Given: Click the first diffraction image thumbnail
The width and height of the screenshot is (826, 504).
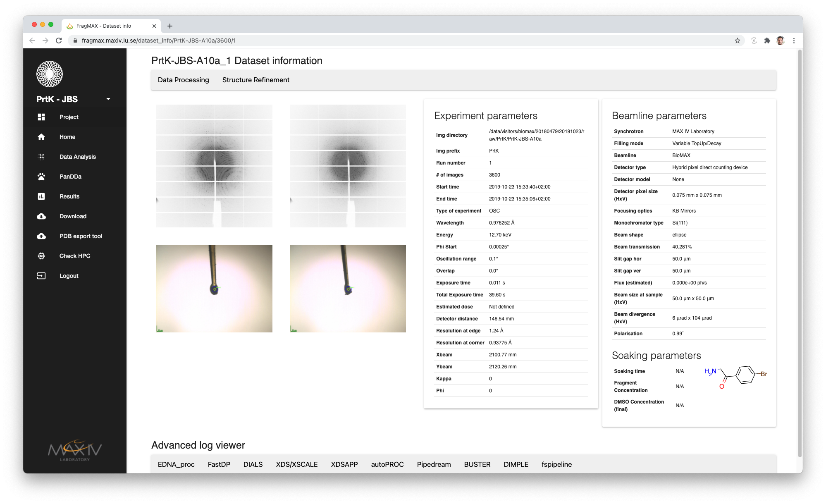Looking at the screenshot, I should [x=214, y=166].
